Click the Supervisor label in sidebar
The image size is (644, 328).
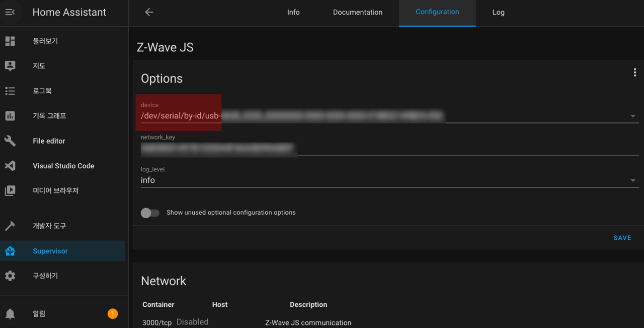50,251
